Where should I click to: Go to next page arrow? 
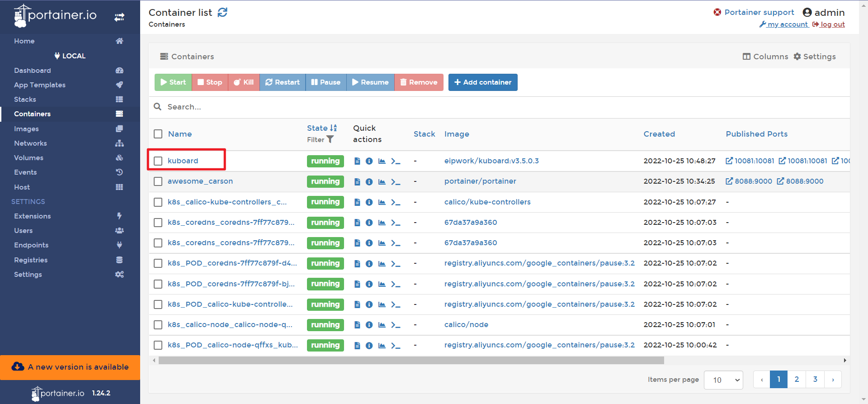click(x=833, y=380)
